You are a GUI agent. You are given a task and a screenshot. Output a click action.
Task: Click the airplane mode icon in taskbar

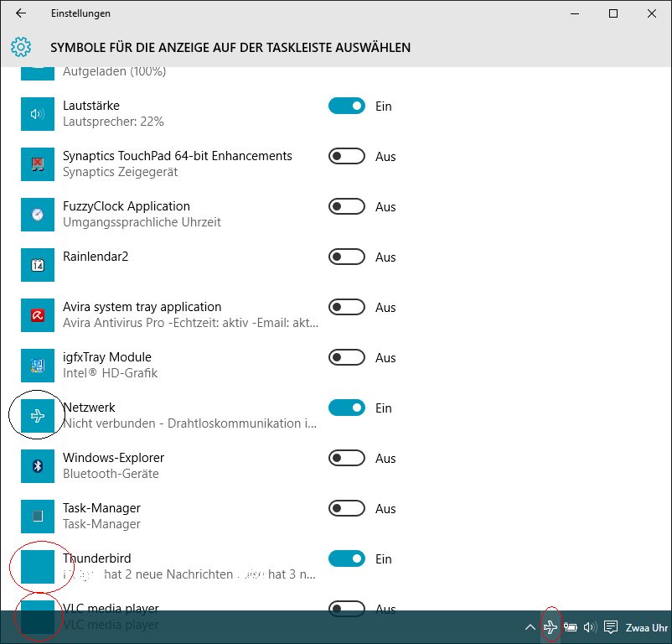click(551, 627)
